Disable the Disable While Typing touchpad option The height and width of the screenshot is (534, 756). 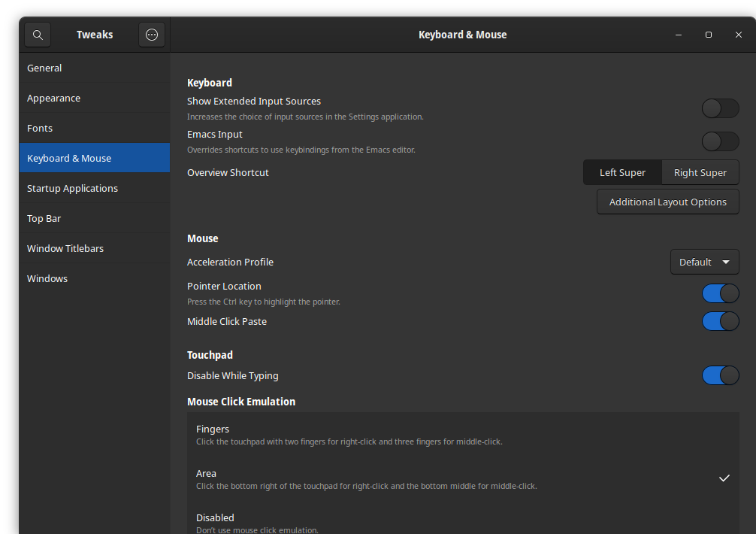pyautogui.click(x=719, y=375)
